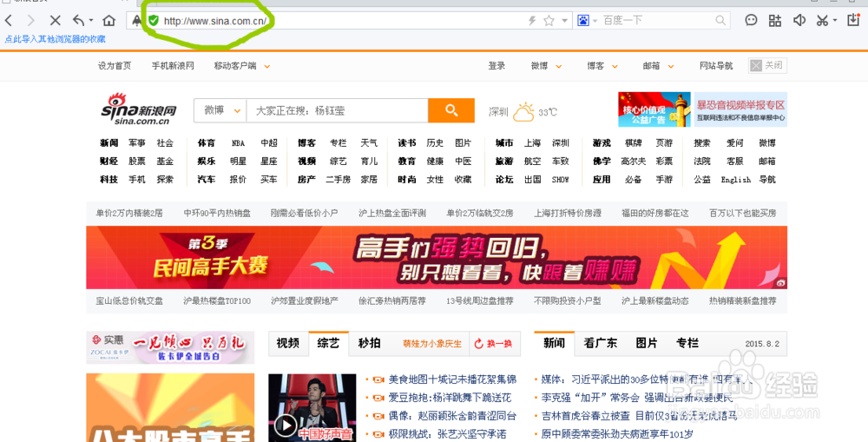
Task: Play the 中国好声音 video thumbnail
Action: (312, 407)
